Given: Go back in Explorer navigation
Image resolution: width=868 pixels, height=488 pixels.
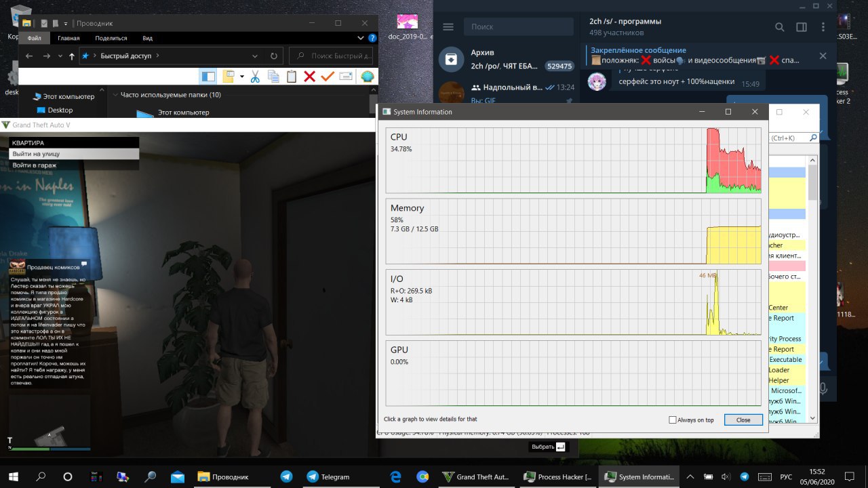Looking at the screenshot, I should (x=29, y=56).
